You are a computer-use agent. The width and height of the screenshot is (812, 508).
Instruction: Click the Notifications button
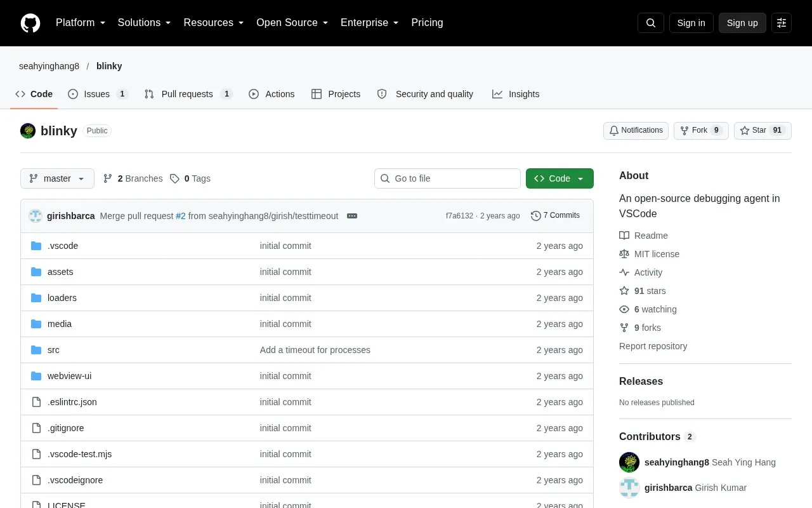coord(636,131)
